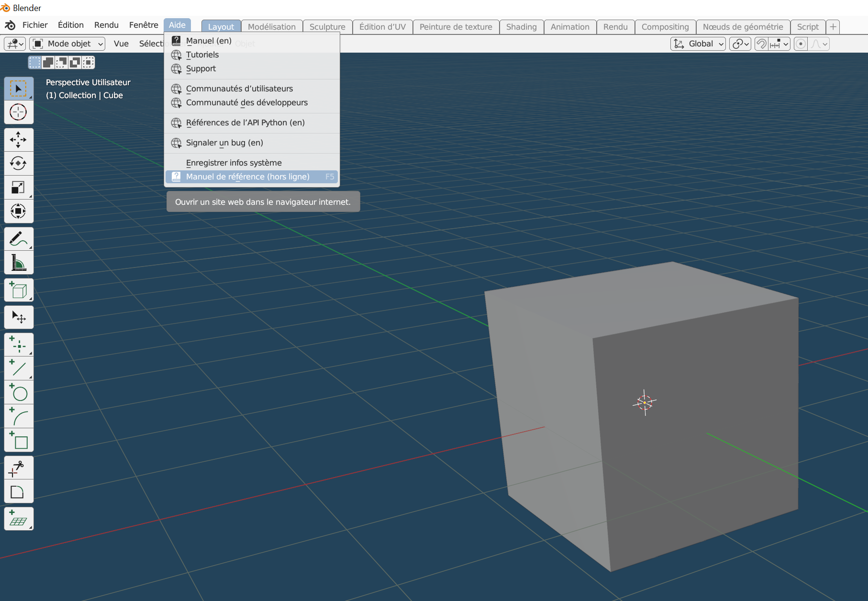Open the Sculpture workspace tab
Viewport: 868px width, 601px height.
327,27
